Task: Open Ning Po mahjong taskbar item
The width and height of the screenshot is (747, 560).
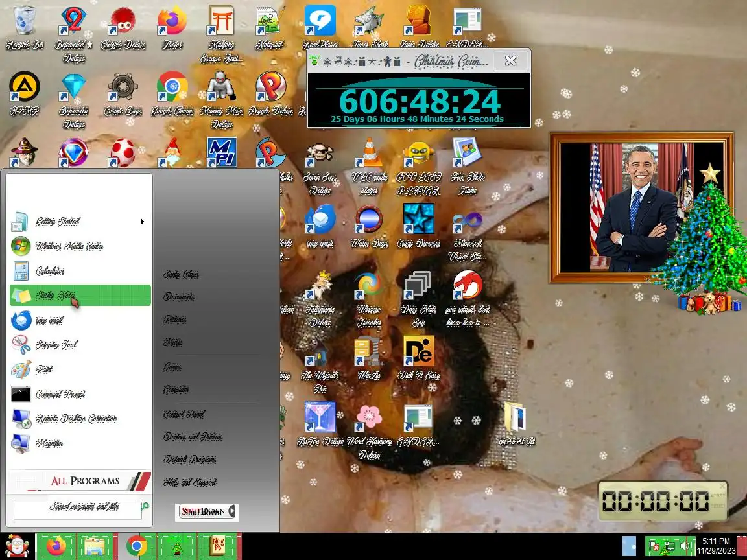Action: click(218, 546)
